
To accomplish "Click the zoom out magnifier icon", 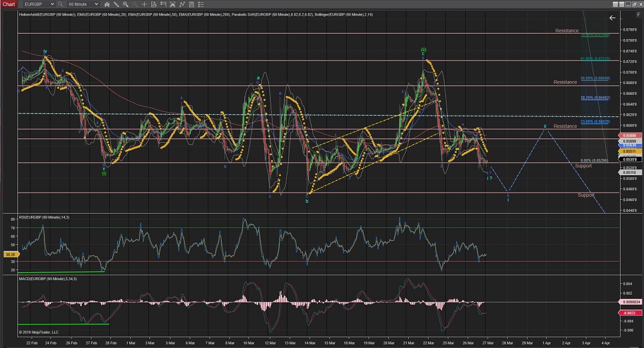I will click(134, 4).
